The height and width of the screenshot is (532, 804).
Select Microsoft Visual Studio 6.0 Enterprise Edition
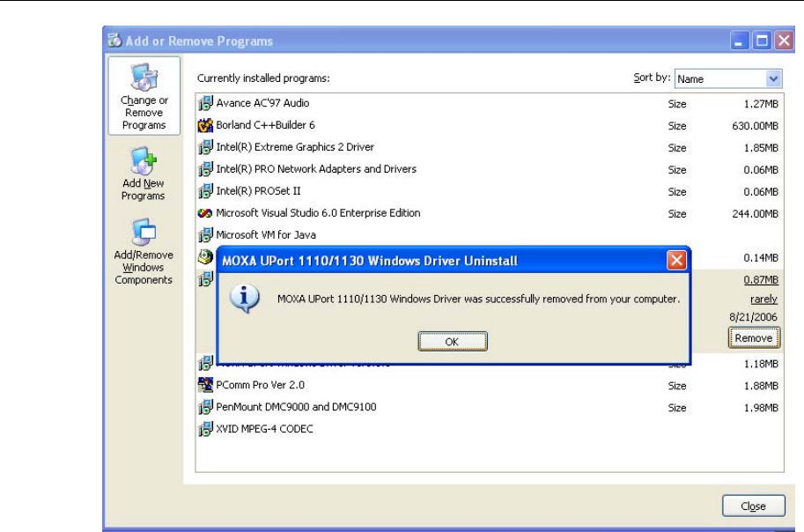(489, 213)
